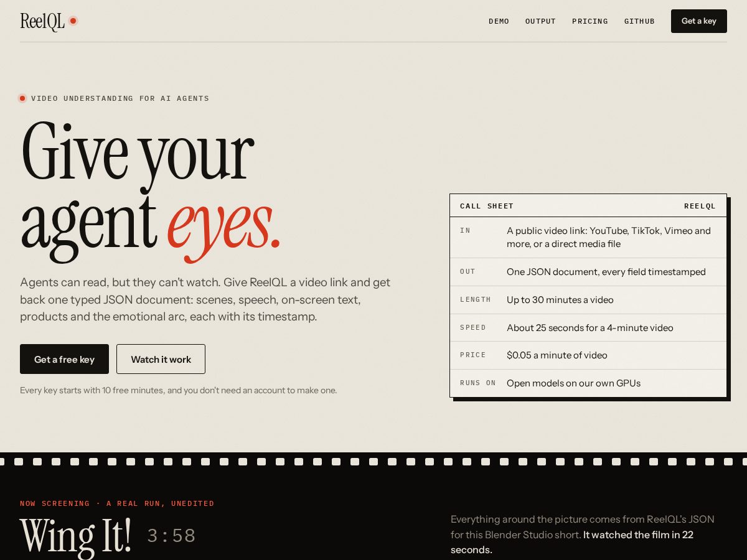Click the OUT row label
The image size is (747, 560).
tap(467, 271)
